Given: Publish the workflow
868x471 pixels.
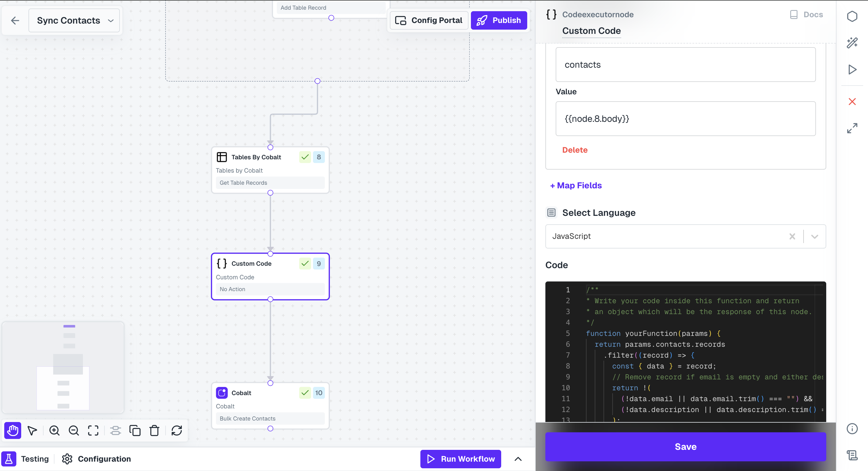Looking at the screenshot, I should click(499, 20).
